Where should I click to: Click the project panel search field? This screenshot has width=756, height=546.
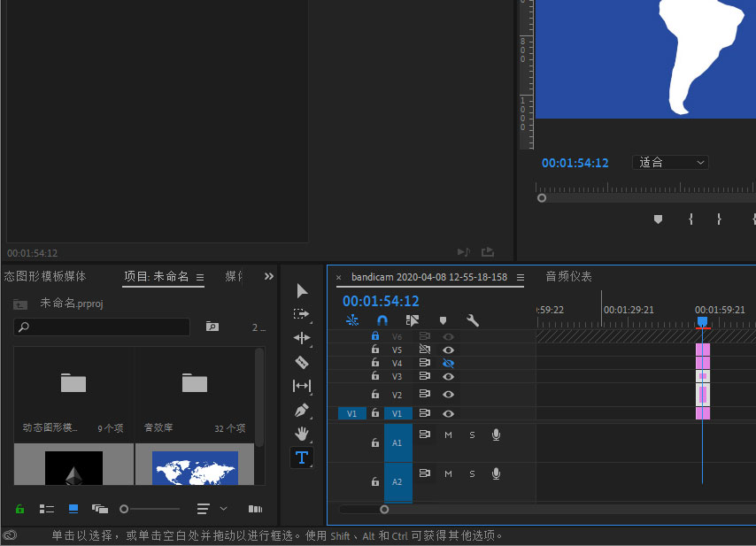[102, 327]
